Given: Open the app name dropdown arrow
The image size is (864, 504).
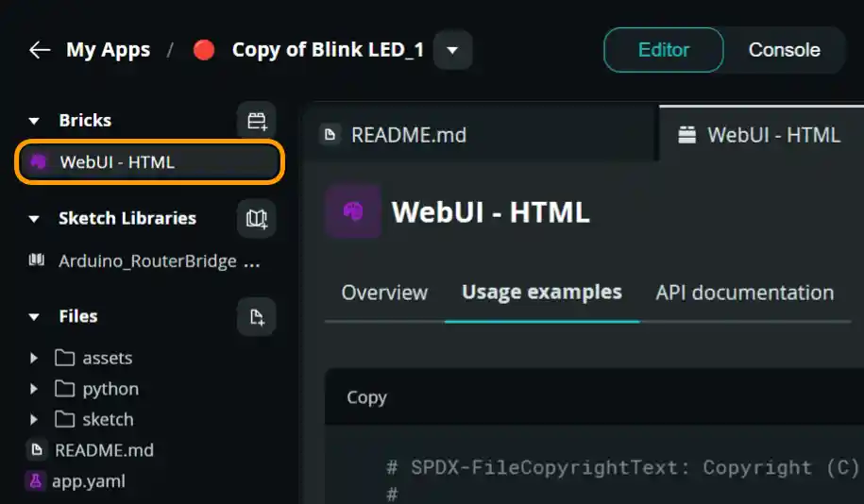Looking at the screenshot, I should [x=452, y=50].
